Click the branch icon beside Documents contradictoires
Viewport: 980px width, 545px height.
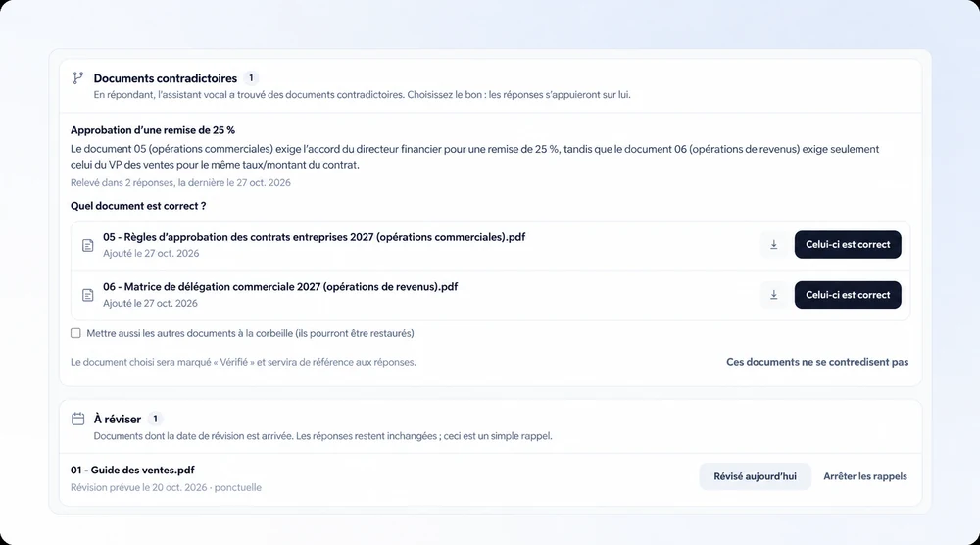click(78, 77)
